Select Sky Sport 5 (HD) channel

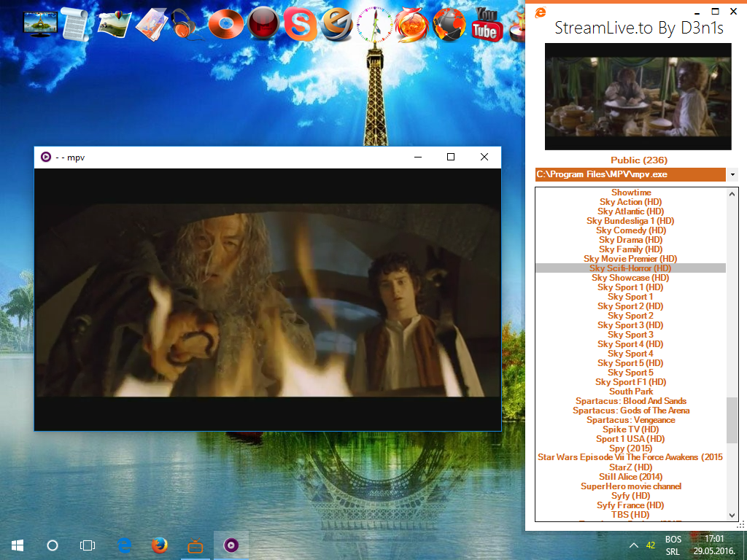coord(631,363)
